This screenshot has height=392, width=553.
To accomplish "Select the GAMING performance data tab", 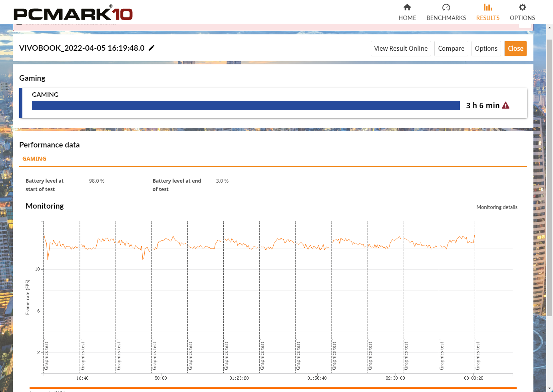I will [34, 159].
